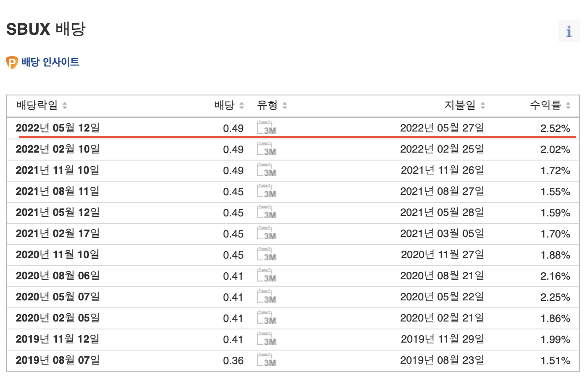Sort the table by 수익률 column

point(550,106)
